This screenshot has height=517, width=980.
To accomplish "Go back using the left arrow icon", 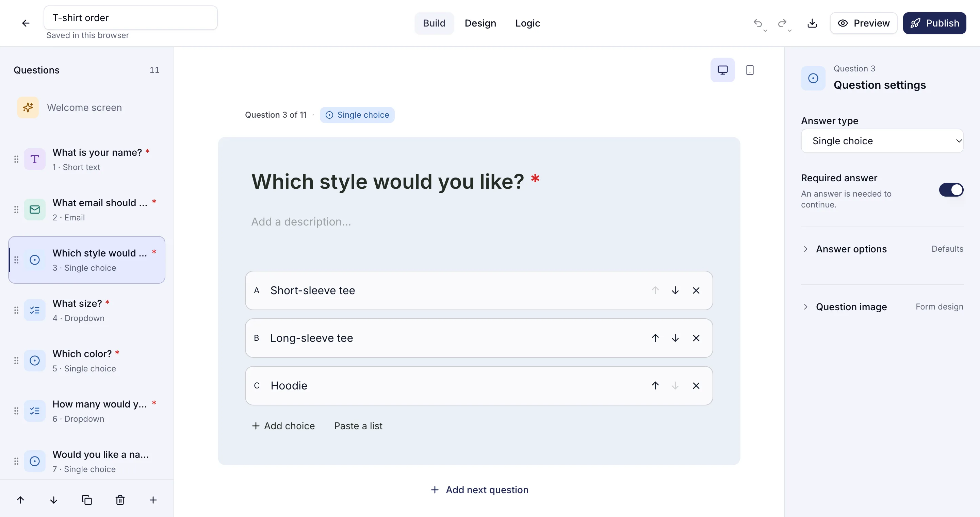I will (26, 23).
